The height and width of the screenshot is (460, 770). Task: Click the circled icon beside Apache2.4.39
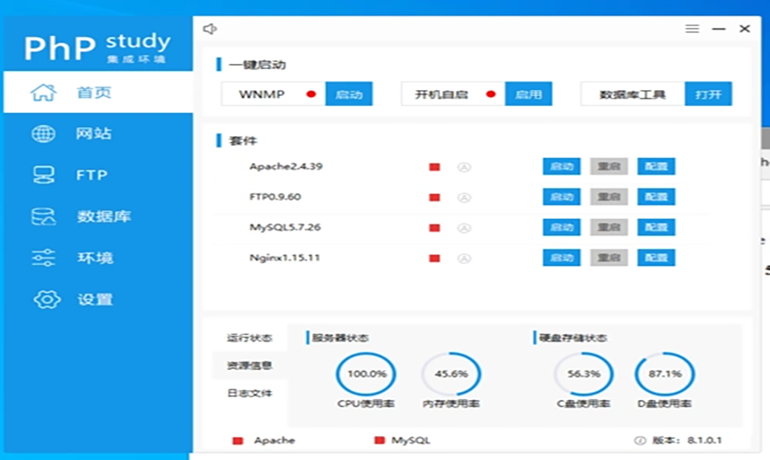click(x=463, y=167)
